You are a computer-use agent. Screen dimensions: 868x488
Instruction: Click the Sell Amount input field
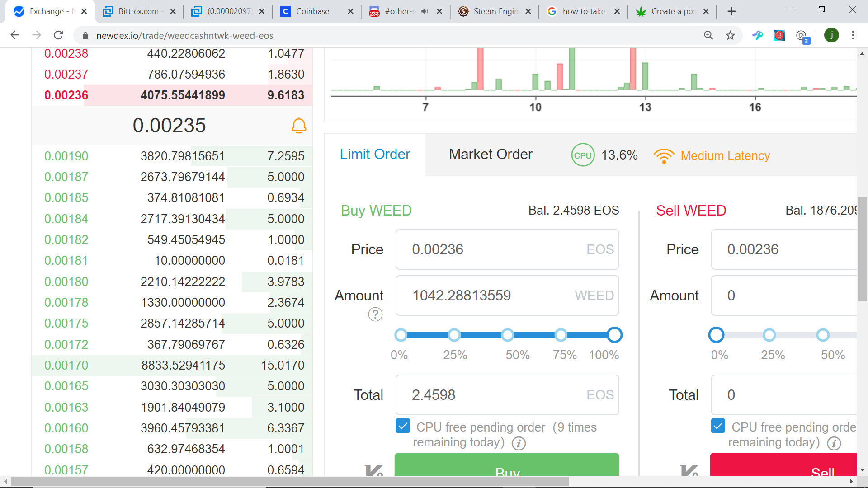pos(784,296)
